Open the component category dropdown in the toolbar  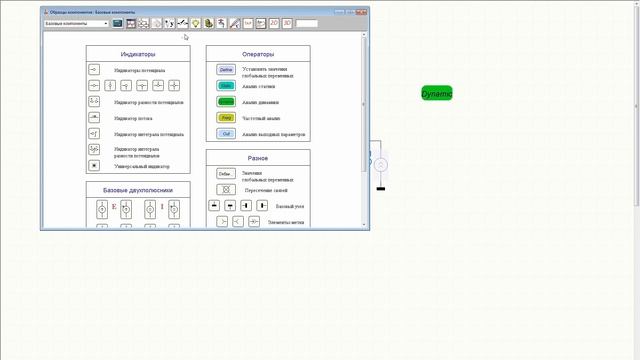pos(76,24)
